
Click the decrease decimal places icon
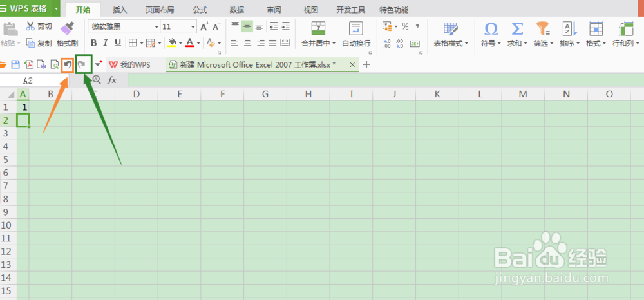(x=400, y=44)
